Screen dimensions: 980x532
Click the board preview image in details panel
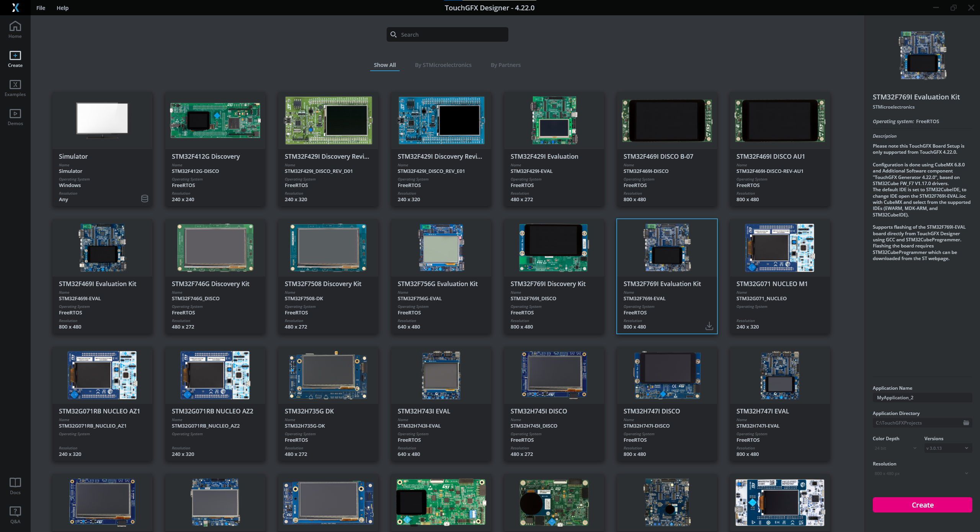(923, 55)
